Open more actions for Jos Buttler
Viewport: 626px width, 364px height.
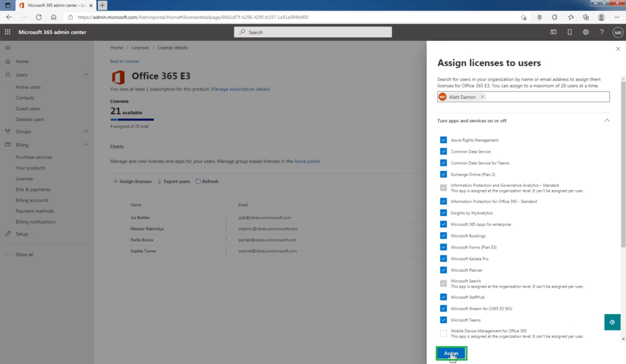coord(226,217)
